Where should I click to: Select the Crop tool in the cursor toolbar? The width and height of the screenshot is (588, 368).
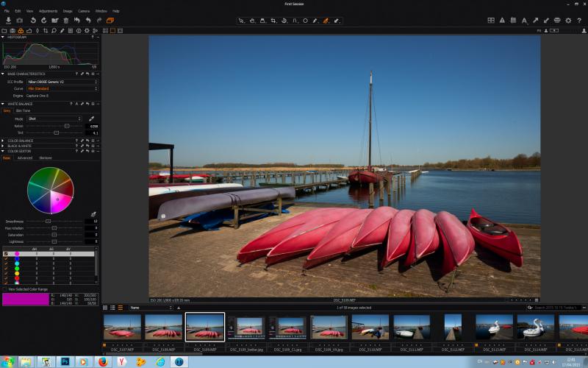coord(273,21)
